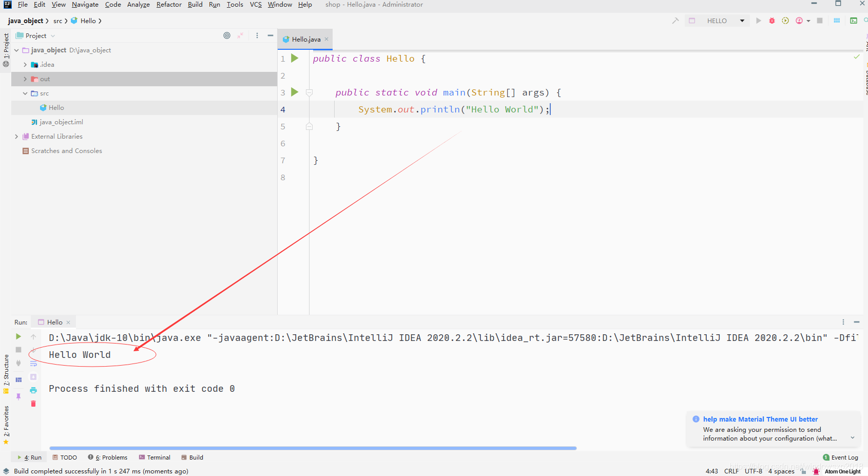Toggle scroll-to-end in the Run console

pos(33,377)
